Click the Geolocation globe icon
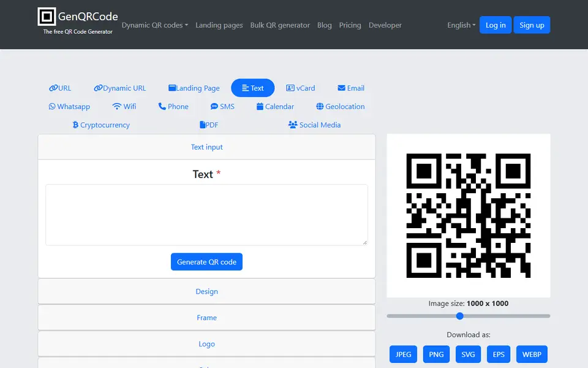This screenshot has height=368, width=588. (x=320, y=106)
